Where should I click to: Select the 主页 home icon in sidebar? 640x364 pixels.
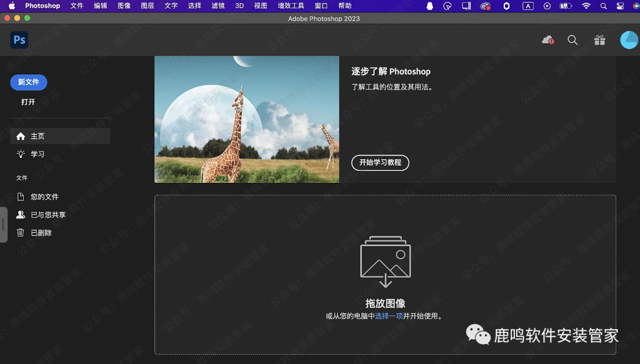pos(20,136)
